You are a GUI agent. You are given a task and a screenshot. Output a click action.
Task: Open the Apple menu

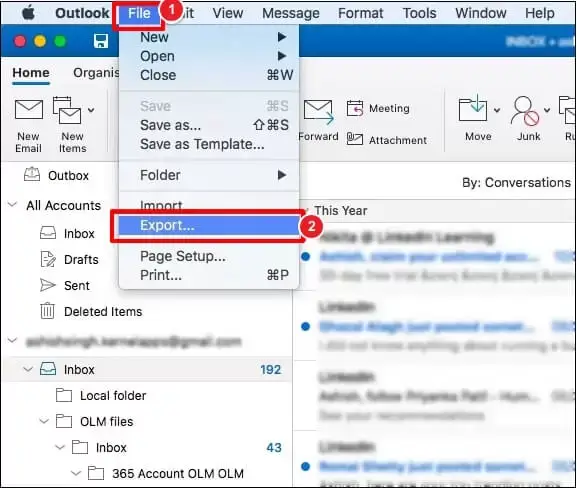(x=28, y=13)
